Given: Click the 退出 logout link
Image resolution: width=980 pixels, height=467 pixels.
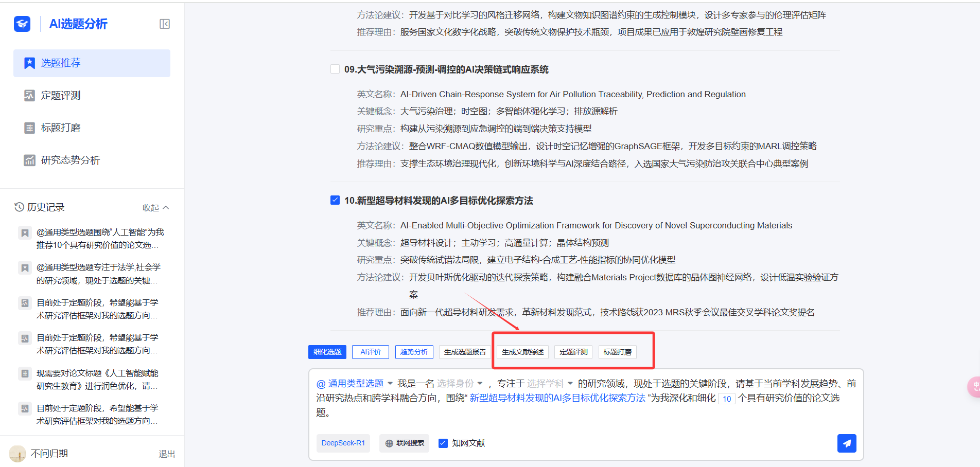Looking at the screenshot, I should [167, 454].
